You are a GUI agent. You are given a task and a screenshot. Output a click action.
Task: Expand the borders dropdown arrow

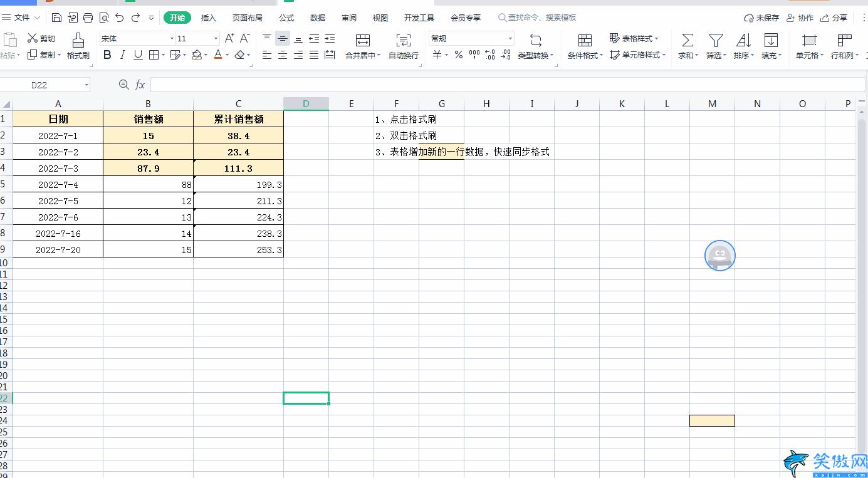click(163, 55)
